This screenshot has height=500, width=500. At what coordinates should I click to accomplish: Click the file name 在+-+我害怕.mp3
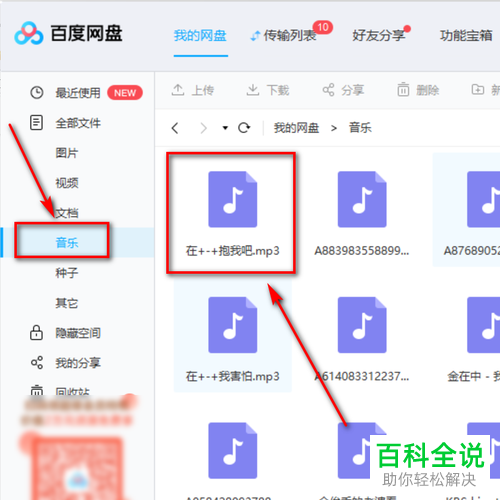[x=233, y=376]
